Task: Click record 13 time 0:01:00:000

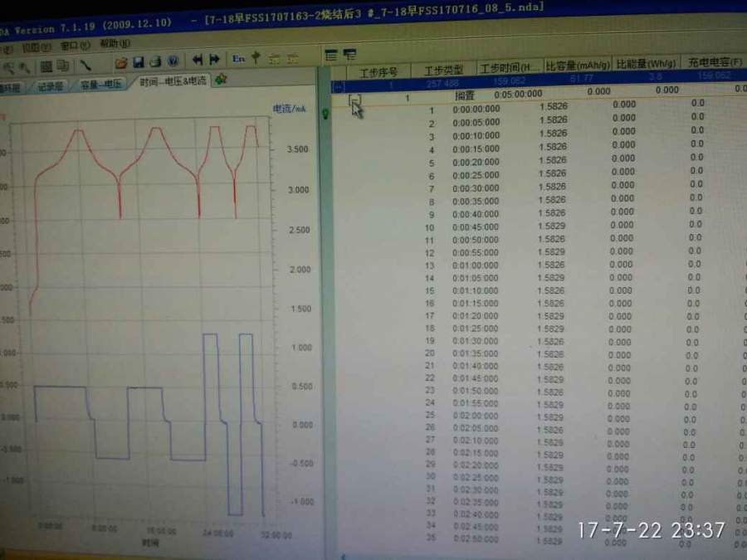Action: coord(476,265)
